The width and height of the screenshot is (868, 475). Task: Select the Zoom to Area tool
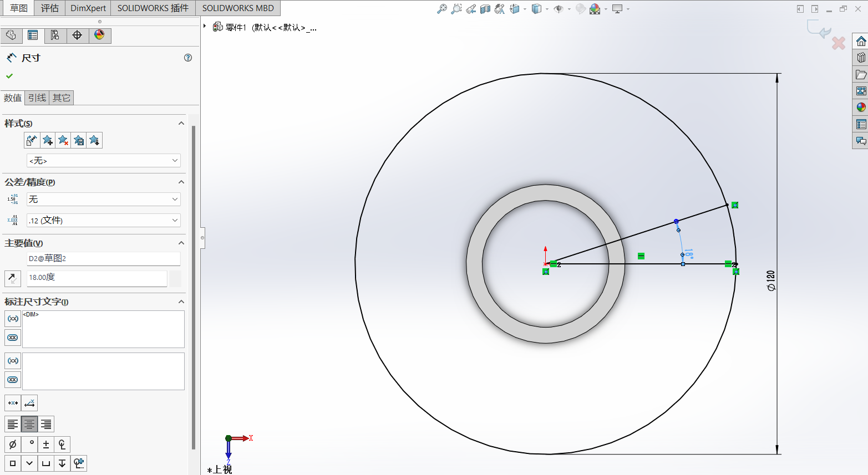coord(456,9)
